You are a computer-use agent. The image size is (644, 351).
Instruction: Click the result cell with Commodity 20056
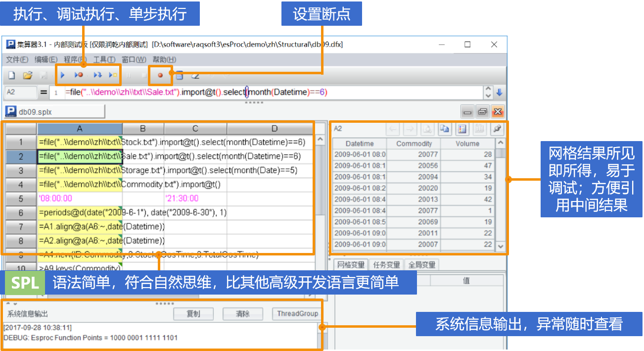pos(414,166)
